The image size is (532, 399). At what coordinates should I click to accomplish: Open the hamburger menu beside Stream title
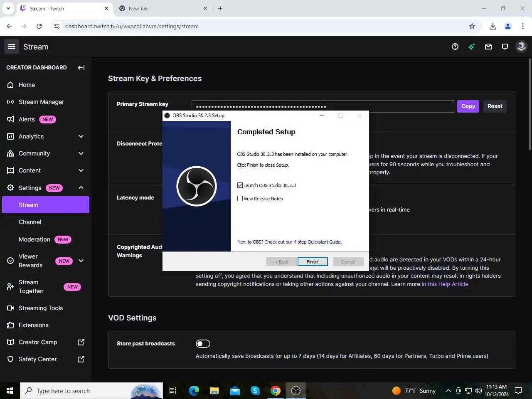[x=12, y=47]
